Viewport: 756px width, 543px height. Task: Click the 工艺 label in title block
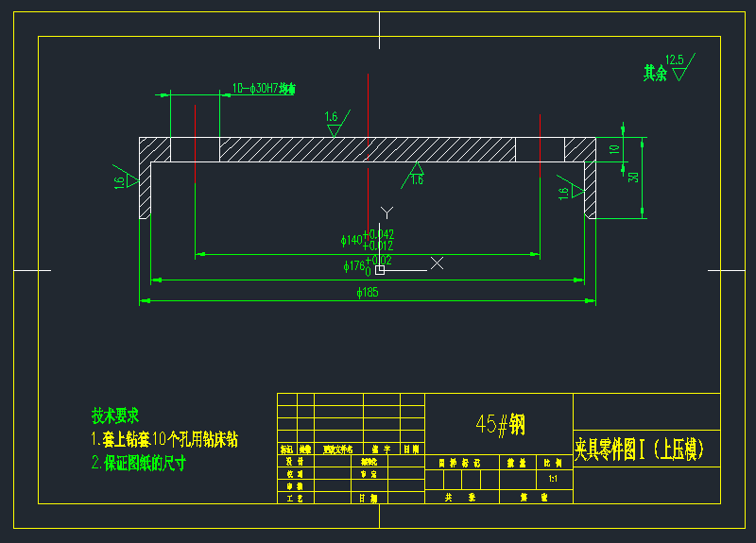[295, 499]
